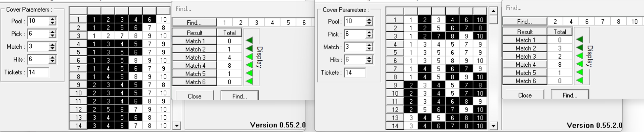This screenshot has height=132, width=644.
Task: Select ticket row 14 header in left grid
Action: pos(78,126)
